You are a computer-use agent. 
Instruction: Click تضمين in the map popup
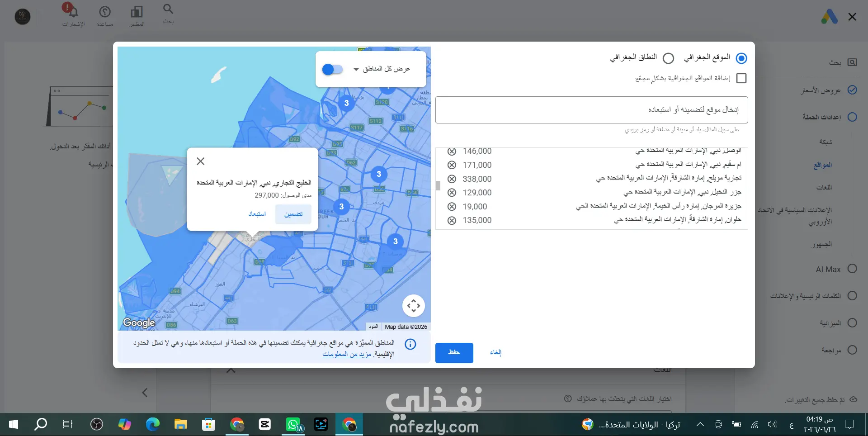(x=293, y=214)
